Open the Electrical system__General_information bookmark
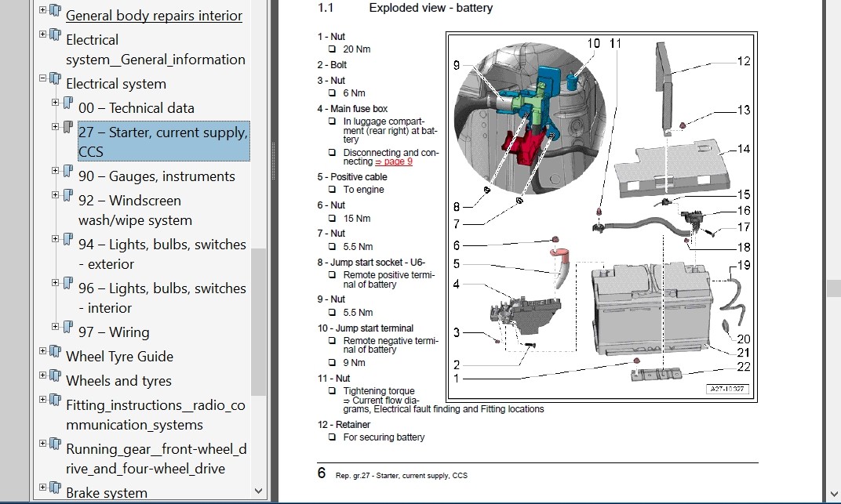The width and height of the screenshot is (841, 504). tap(155, 50)
